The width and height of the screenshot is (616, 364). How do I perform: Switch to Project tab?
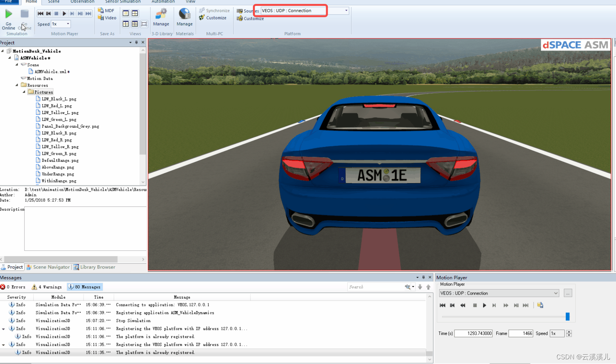coord(12,267)
